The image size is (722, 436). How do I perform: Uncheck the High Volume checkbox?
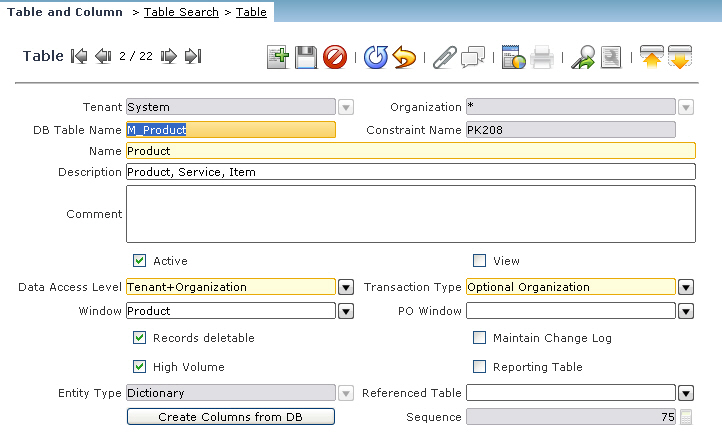pyautogui.click(x=140, y=367)
